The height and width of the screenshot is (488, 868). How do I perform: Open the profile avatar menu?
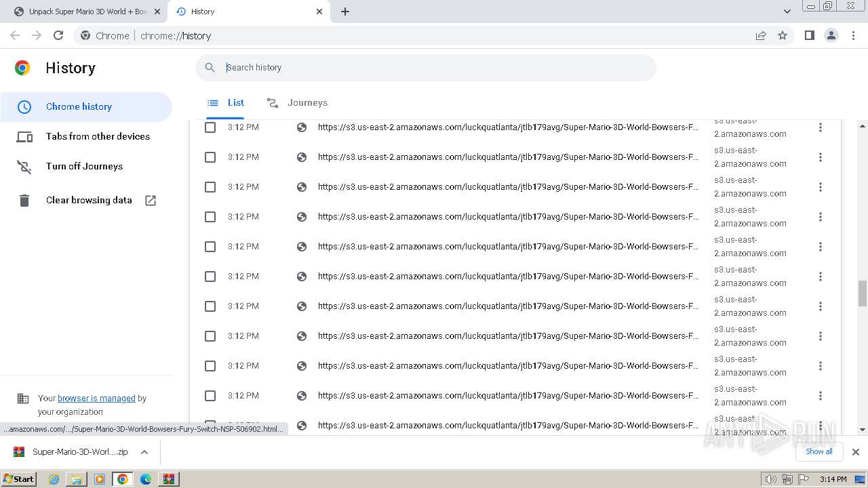pos(831,35)
